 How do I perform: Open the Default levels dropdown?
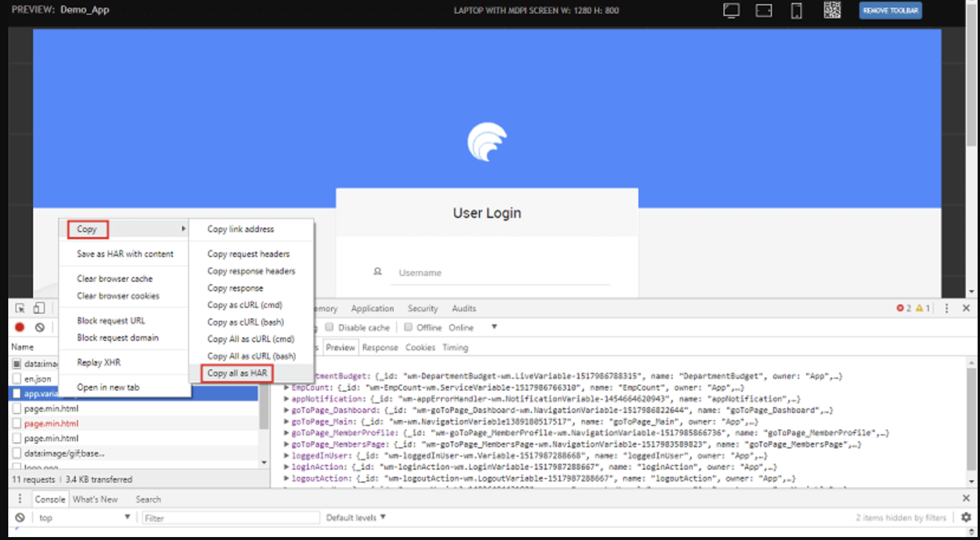coord(356,518)
